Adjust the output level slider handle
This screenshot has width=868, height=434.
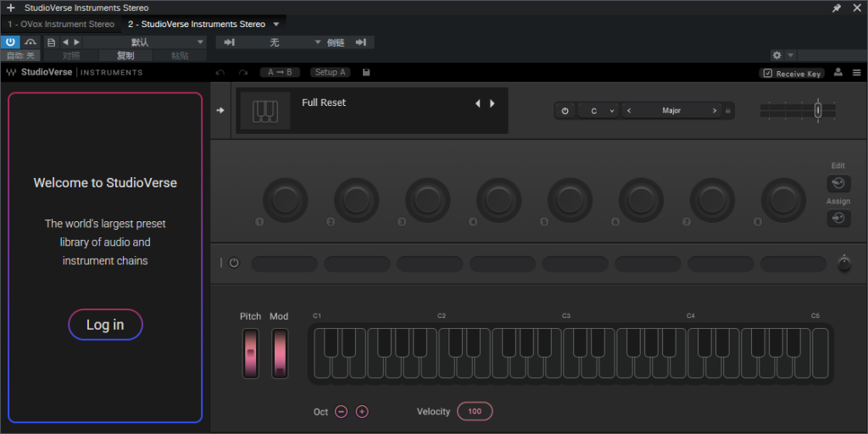pos(818,111)
